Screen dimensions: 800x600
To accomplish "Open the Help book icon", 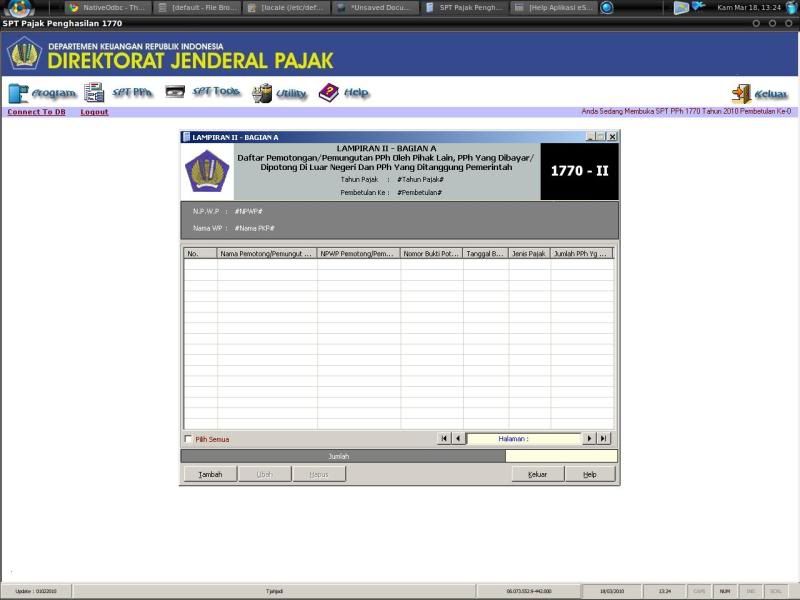I will [328, 92].
